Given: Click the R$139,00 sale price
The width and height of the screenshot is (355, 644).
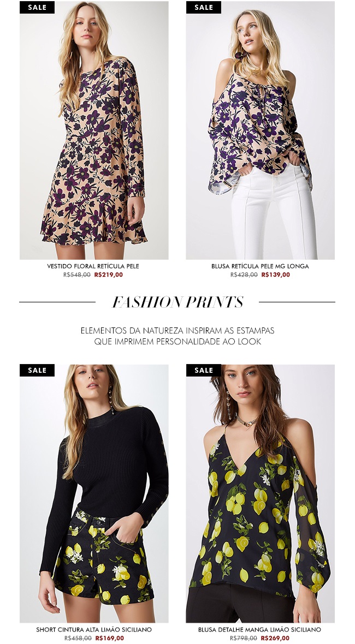Looking at the screenshot, I should (276, 275).
